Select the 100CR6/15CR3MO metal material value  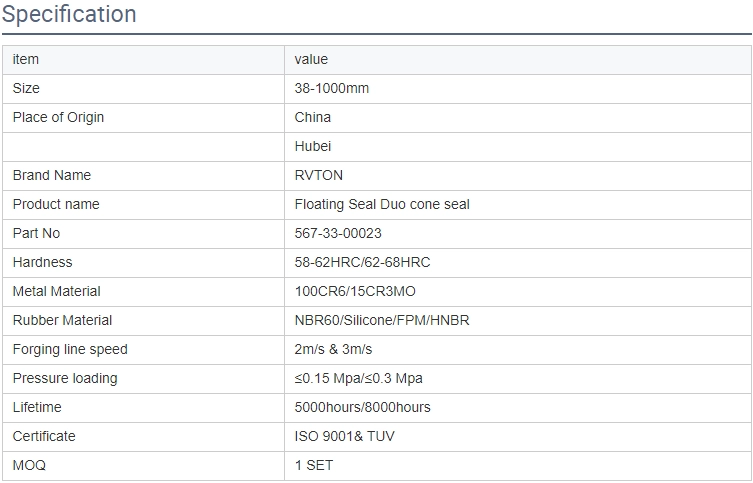point(355,291)
